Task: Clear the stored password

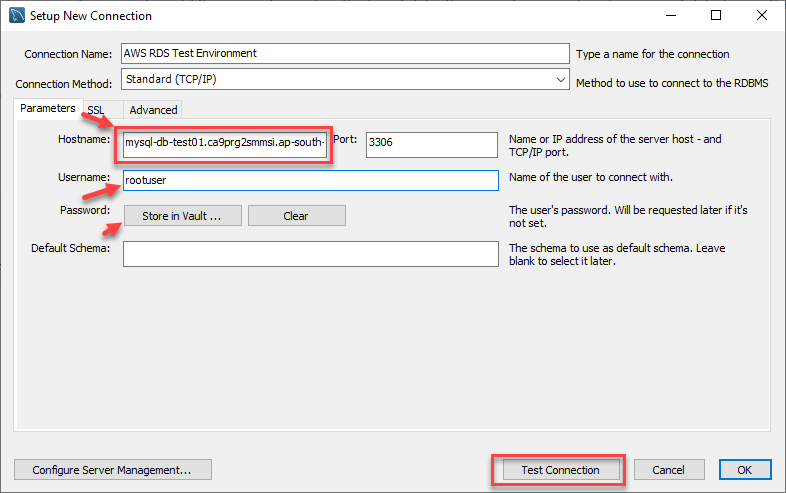Action: pos(297,216)
